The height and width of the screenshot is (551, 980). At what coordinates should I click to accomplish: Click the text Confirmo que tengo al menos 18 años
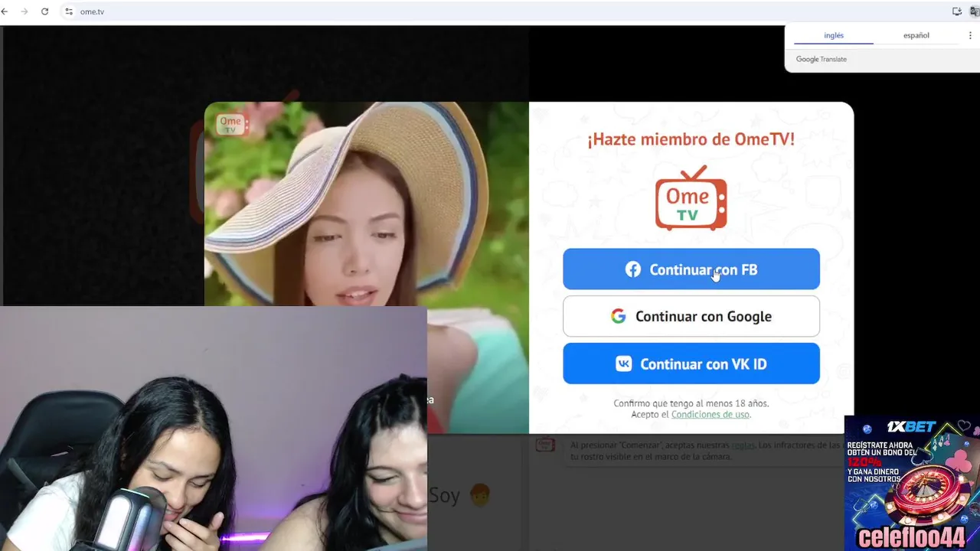[x=691, y=403]
